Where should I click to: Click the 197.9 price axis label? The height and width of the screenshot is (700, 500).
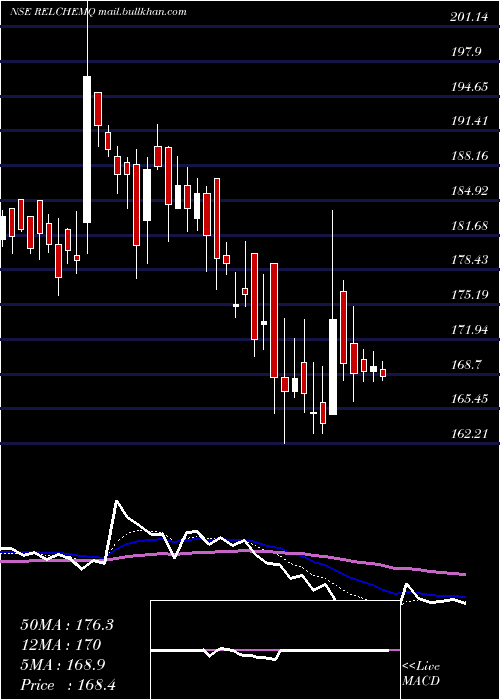[465, 52]
